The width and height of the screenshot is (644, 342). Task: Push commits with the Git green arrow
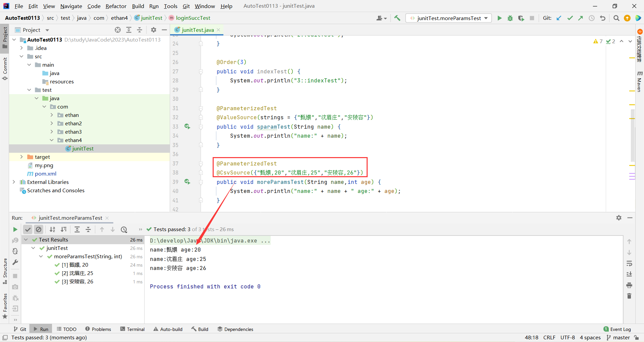click(581, 18)
